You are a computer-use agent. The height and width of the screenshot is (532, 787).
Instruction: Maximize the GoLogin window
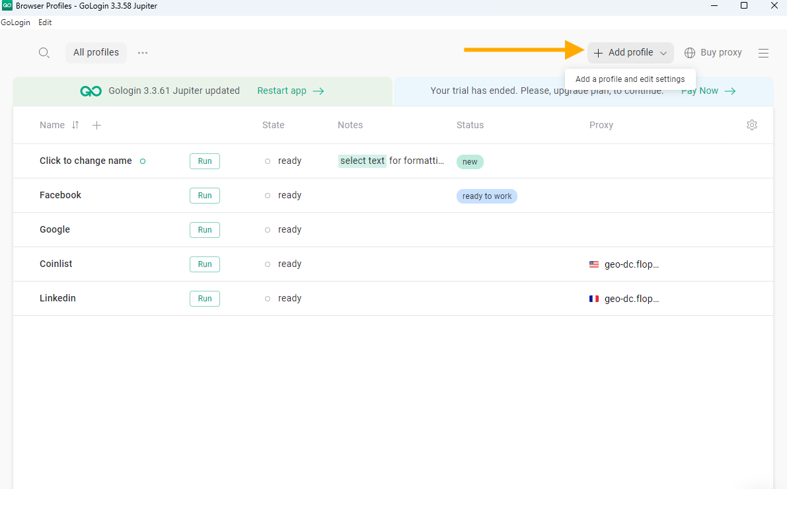(x=744, y=5)
